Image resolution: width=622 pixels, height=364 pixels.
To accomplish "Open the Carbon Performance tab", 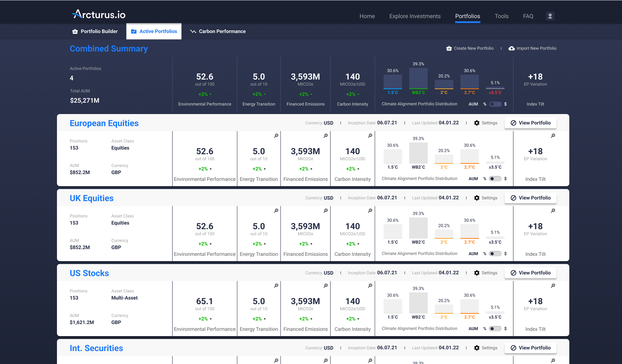I will click(x=218, y=31).
